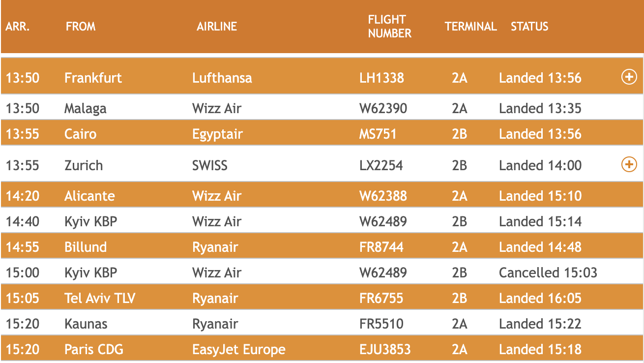Expand Frankfurt flight details plus icon
This screenshot has width=644, height=363.
point(629,77)
